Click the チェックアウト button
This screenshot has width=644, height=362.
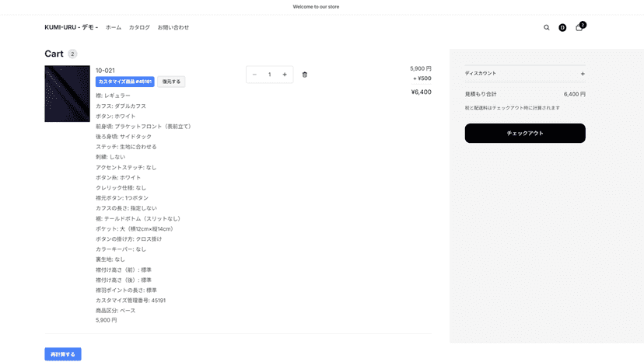pyautogui.click(x=525, y=134)
